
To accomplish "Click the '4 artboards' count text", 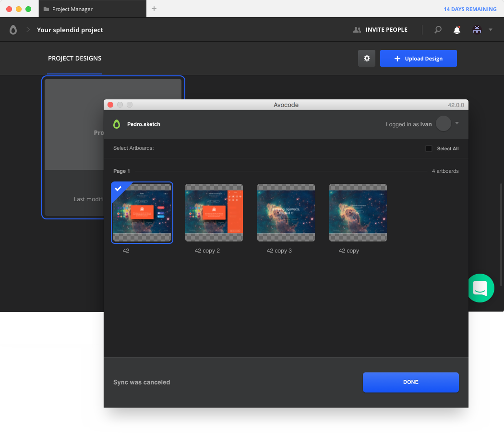I will point(445,171).
